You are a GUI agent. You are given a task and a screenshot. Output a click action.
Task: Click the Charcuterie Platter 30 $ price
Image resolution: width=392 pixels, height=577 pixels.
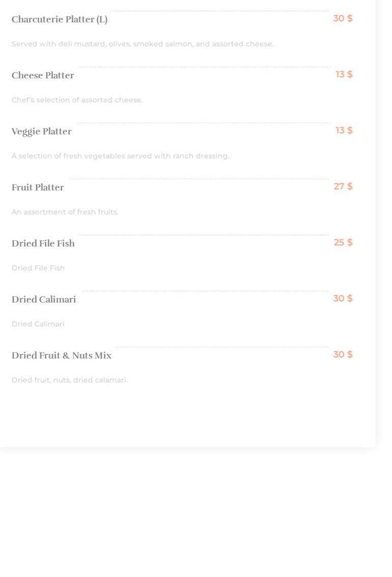coord(343,19)
